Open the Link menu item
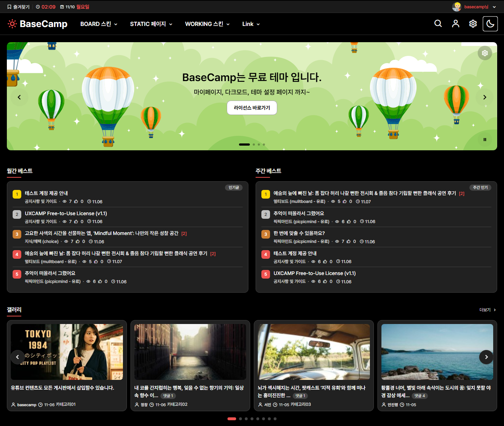504x426 pixels. 251,24
